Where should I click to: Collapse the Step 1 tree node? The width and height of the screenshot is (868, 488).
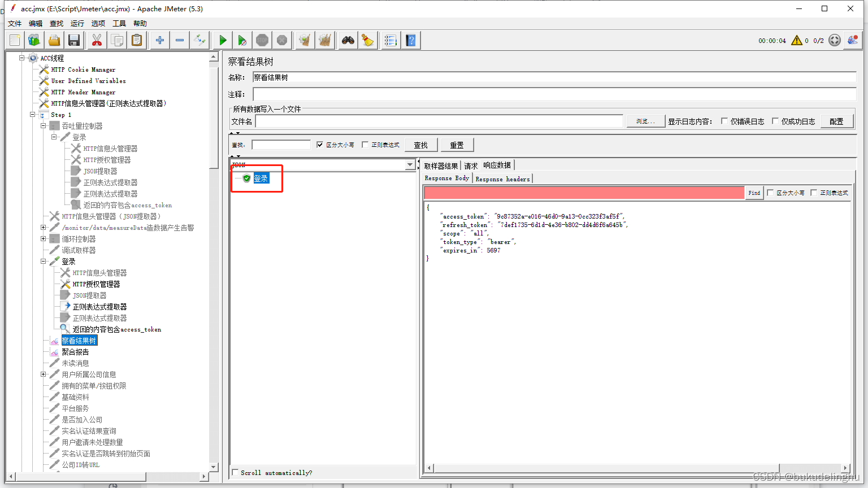coord(33,114)
